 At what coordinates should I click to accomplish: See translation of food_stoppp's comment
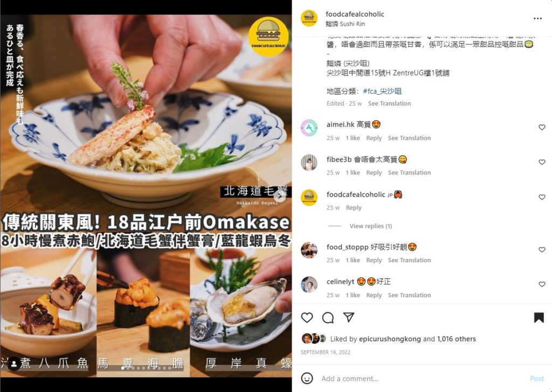[409, 260]
